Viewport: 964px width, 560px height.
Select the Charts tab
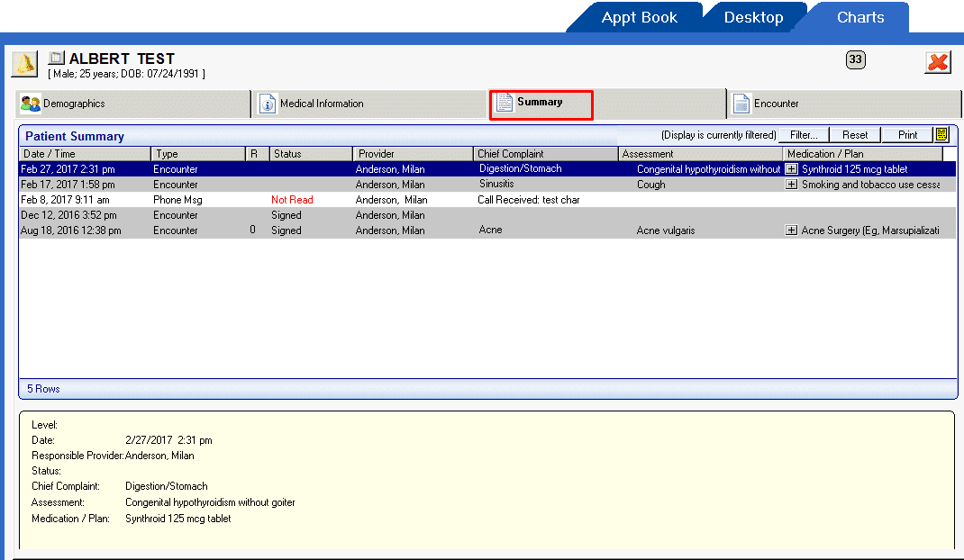859,17
